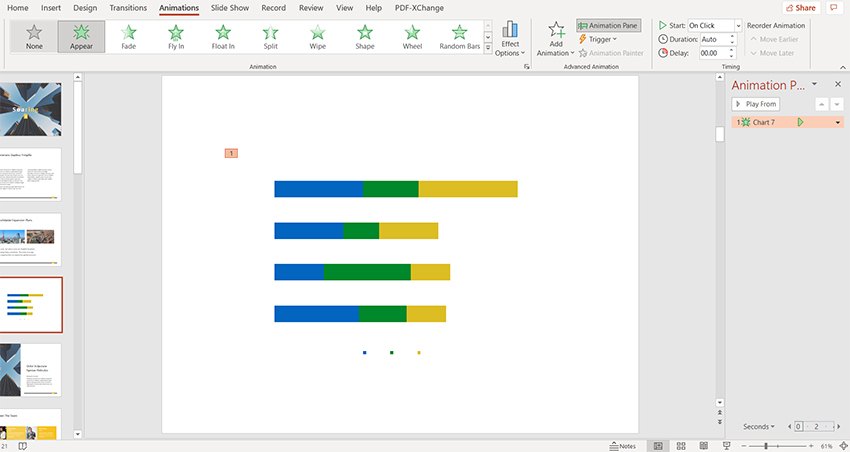Expand the animation gallery More arrow
The width and height of the screenshot is (850, 452).
[x=488, y=48]
